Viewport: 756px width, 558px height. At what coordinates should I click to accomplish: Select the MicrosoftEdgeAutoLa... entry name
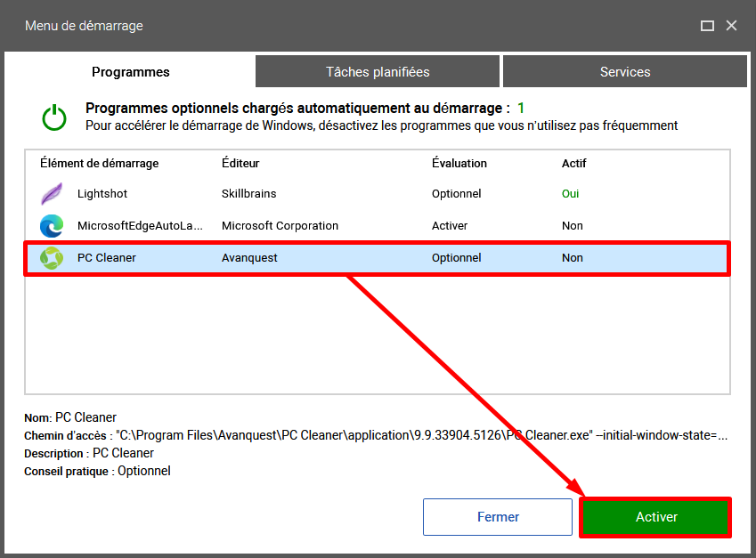[140, 226]
